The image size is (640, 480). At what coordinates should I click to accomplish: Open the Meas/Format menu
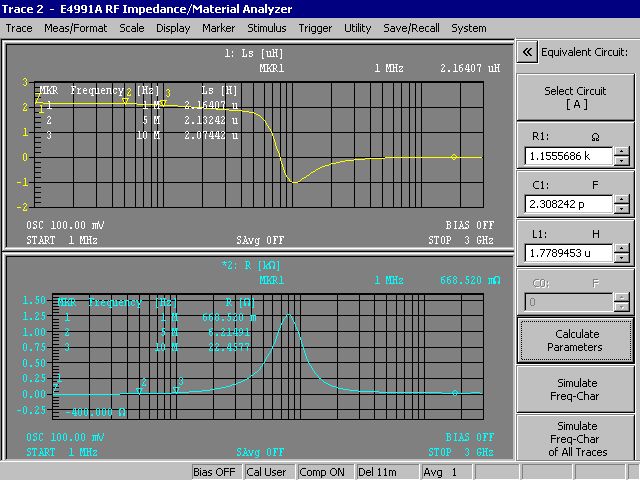pyautogui.click(x=76, y=28)
